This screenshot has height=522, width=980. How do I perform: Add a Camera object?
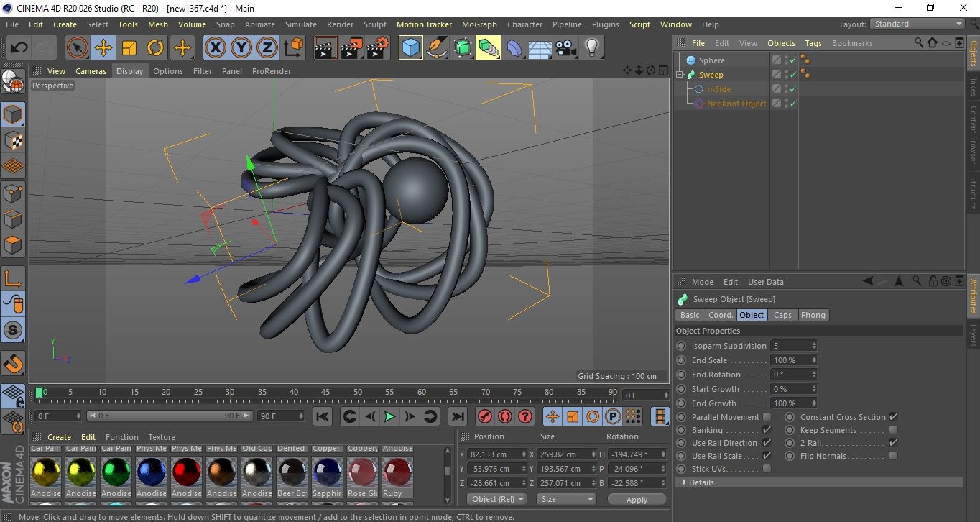(x=565, y=48)
